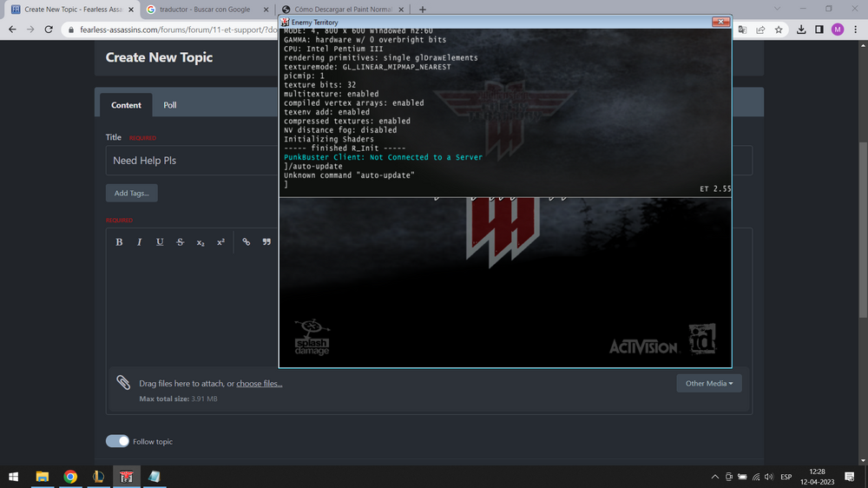
Task: Open the Chrome side panel
Action: coord(819,30)
